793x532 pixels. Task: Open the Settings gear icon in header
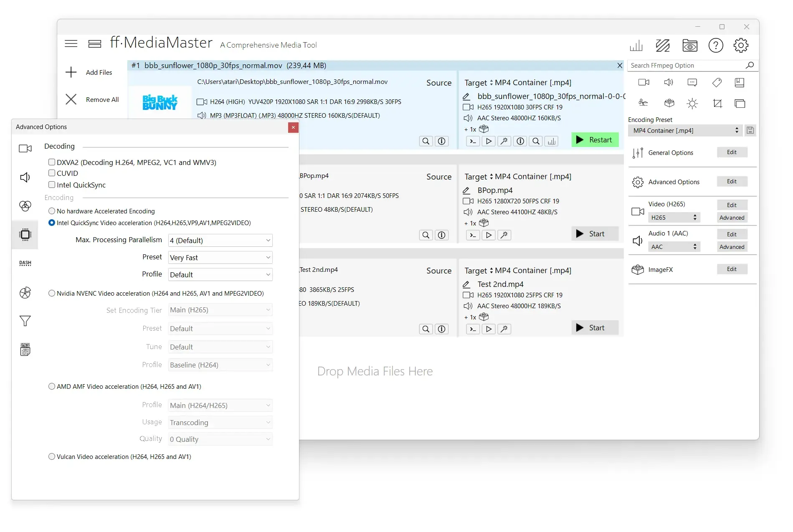click(x=741, y=46)
